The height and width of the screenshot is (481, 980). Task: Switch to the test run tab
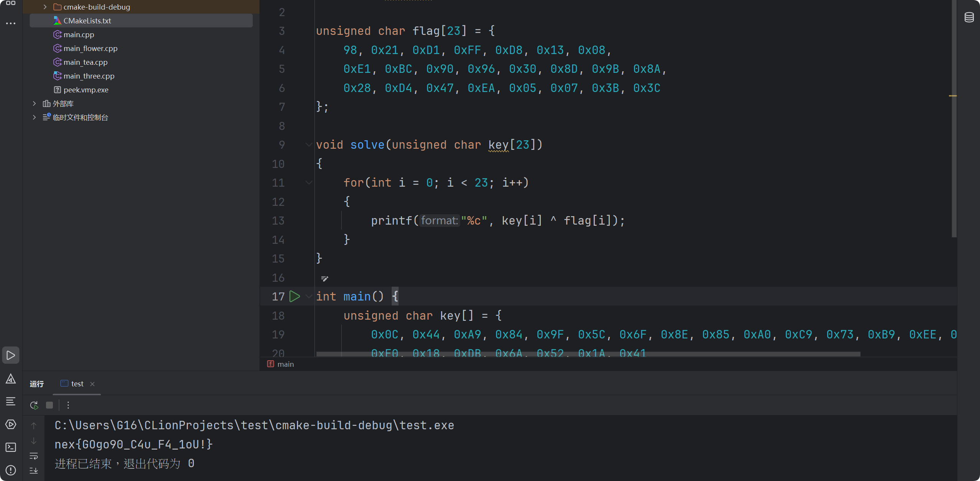pyautogui.click(x=77, y=384)
